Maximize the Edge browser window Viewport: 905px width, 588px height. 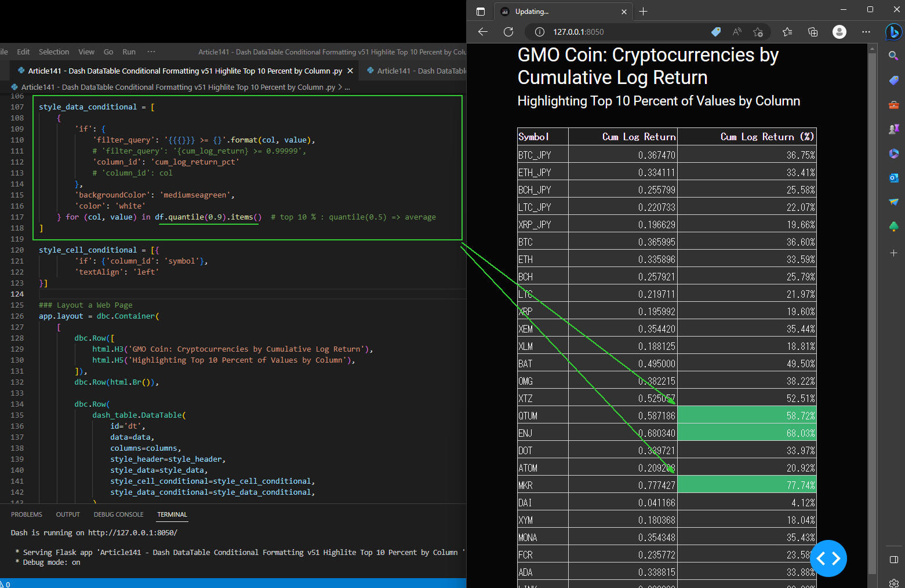click(870, 9)
